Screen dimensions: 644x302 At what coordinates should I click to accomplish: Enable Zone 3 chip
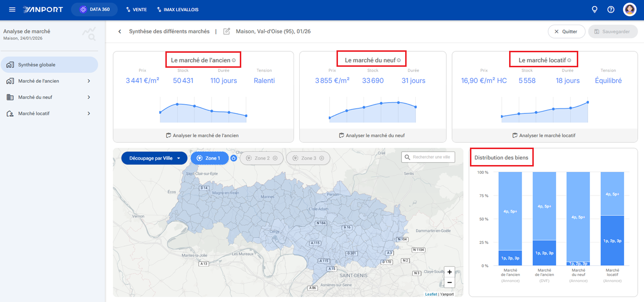click(308, 158)
